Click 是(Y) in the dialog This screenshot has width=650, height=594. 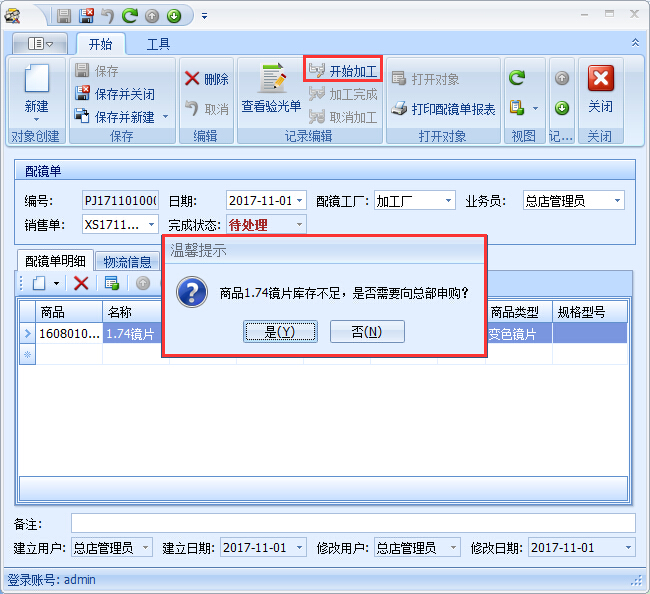(x=280, y=332)
